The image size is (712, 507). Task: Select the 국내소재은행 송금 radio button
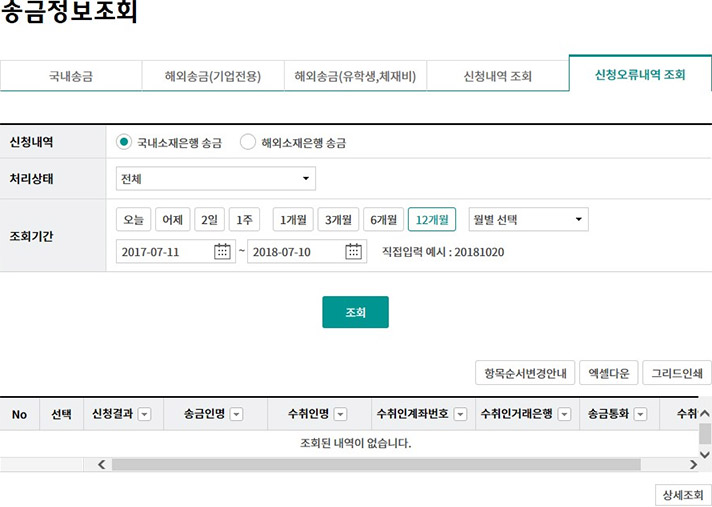click(124, 142)
